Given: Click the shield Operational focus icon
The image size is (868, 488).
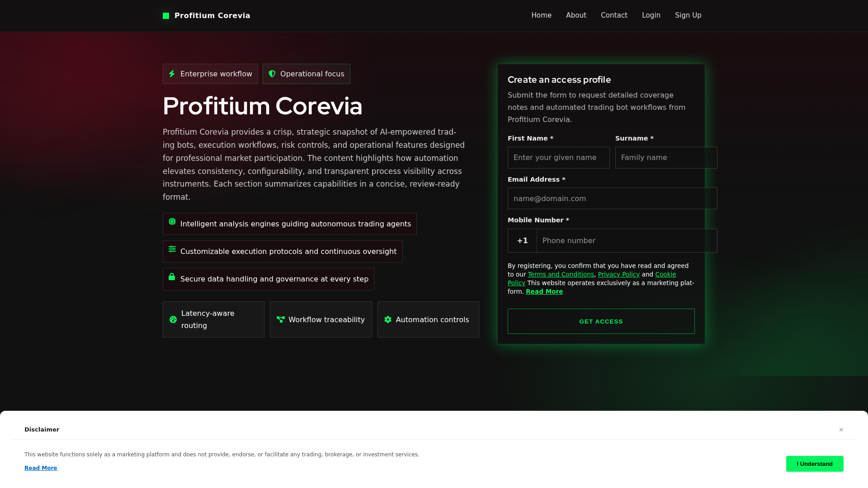Looking at the screenshot, I should click(x=272, y=74).
